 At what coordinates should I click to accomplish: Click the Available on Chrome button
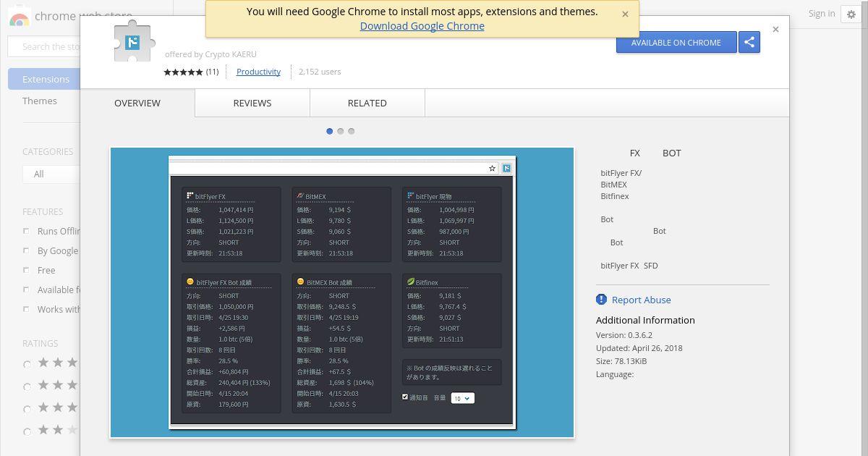(x=676, y=42)
